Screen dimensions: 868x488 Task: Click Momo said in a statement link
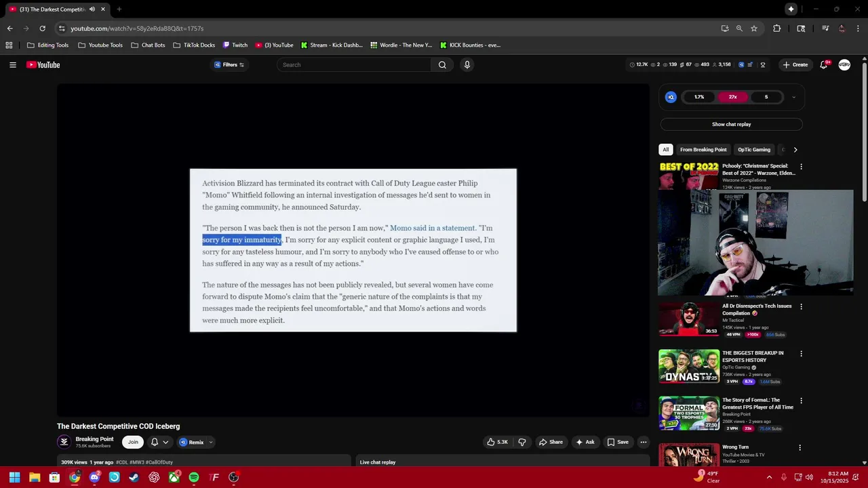click(x=433, y=228)
